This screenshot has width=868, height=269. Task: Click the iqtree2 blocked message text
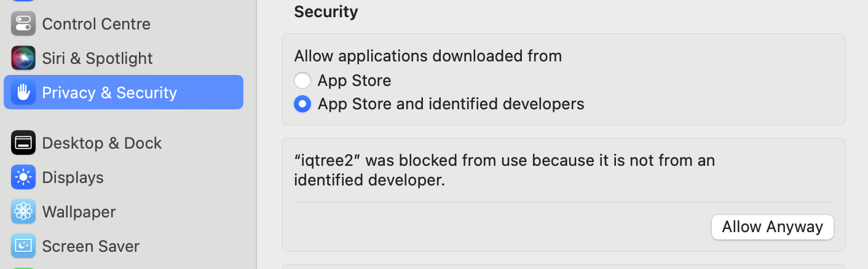tap(504, 170)
